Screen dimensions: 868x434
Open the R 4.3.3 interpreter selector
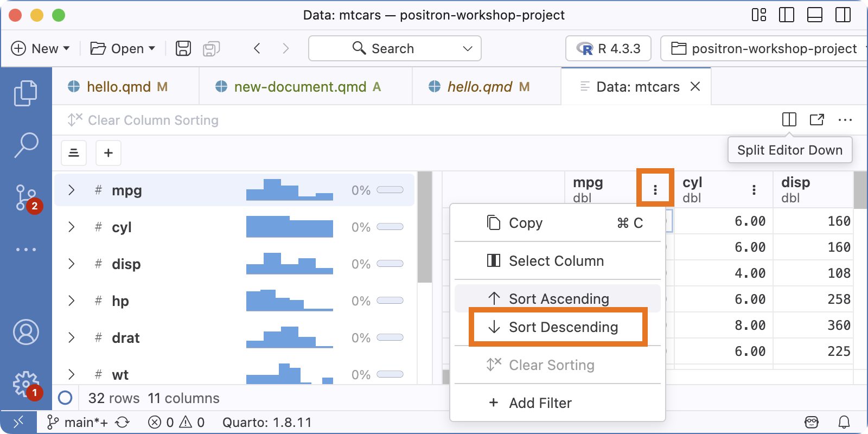click(x=608, y=48)
